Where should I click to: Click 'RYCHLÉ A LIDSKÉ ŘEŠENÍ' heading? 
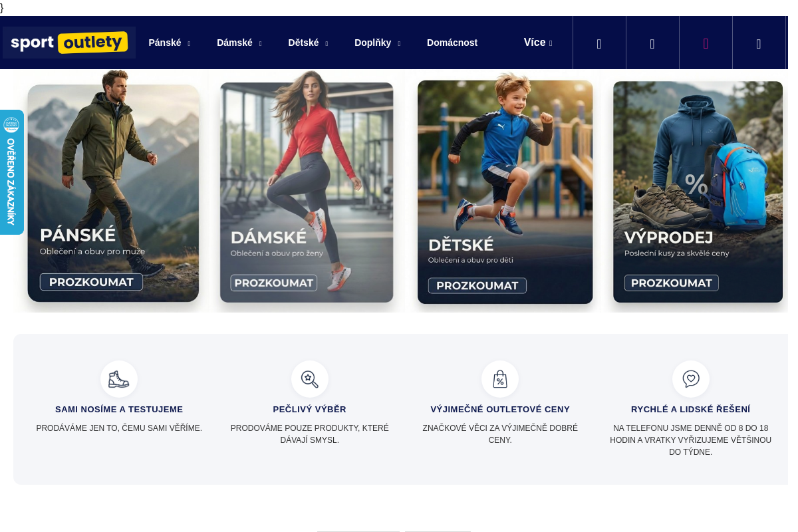[691, 410]
